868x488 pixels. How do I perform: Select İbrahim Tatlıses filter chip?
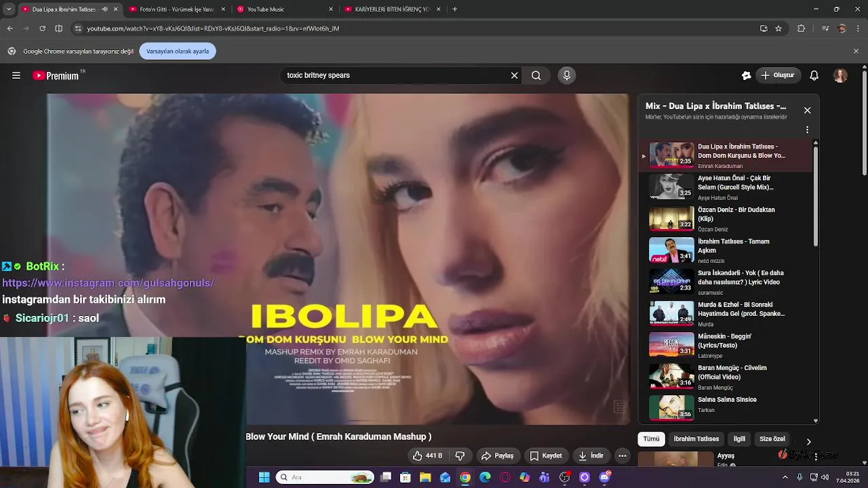pos(696,439)
